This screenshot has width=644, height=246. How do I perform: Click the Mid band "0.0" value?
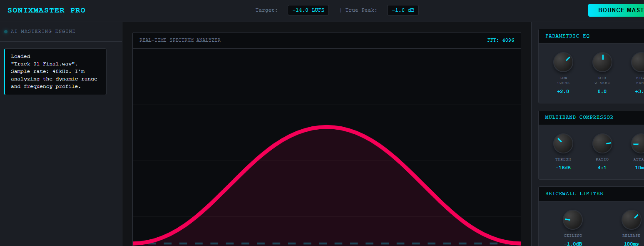[602, 92]
